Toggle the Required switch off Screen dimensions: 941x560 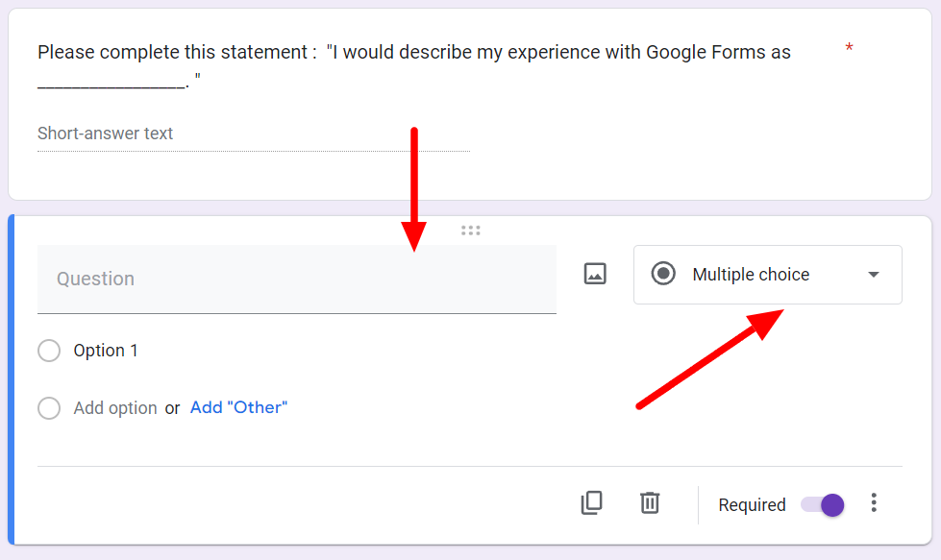(x=823, y=504)
